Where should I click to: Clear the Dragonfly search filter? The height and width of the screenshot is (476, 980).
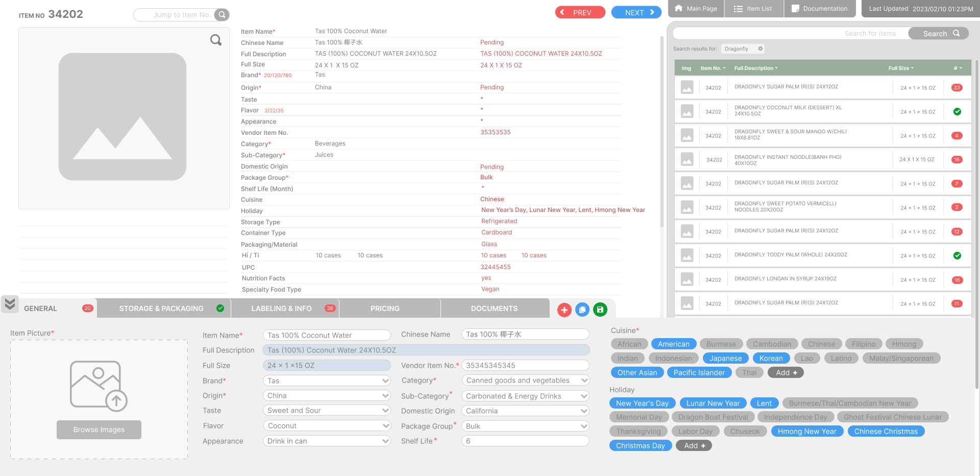point(761,49)
